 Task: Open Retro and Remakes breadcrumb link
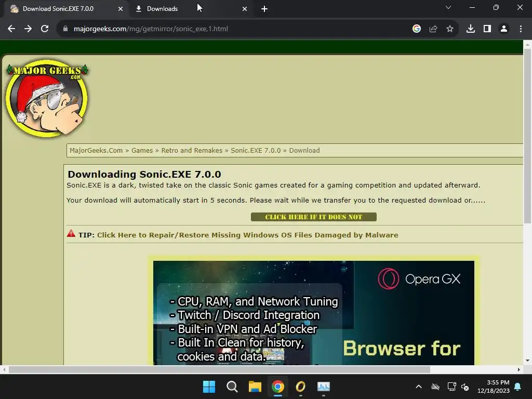[x=192, y=150]
